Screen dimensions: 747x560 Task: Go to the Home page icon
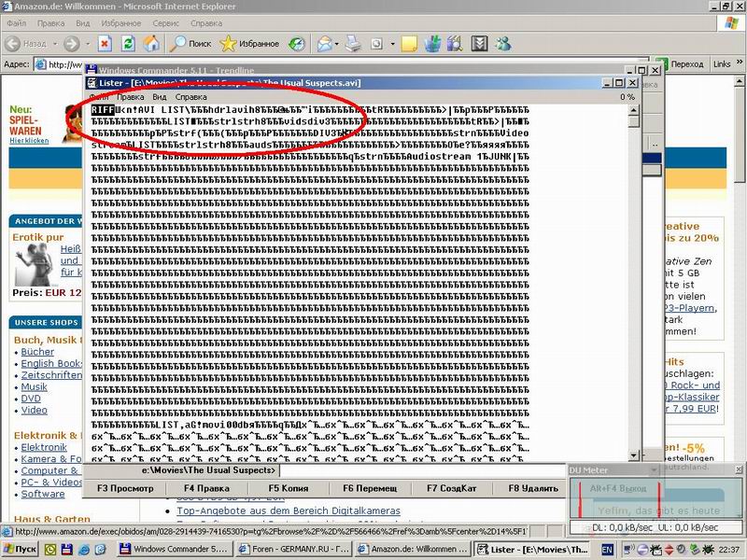[151, 44]
